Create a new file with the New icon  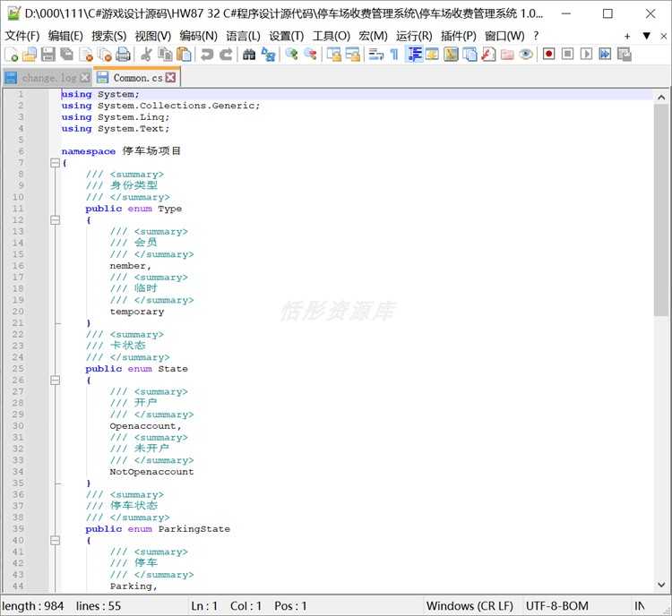(12, 55)
